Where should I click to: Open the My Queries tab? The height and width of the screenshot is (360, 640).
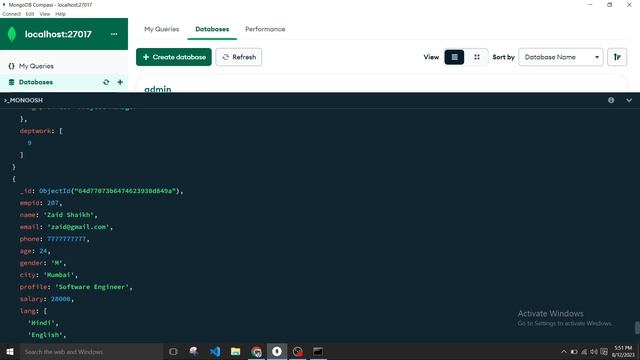tap(162, 29)
